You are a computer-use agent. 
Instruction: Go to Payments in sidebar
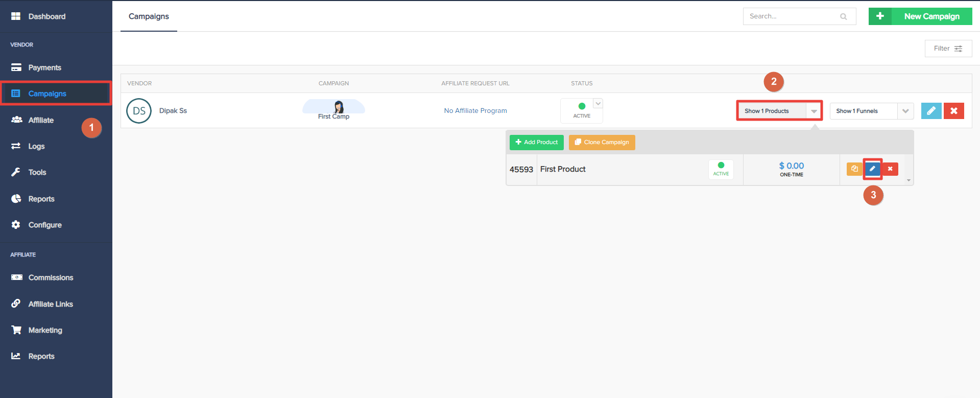point(45,67)
